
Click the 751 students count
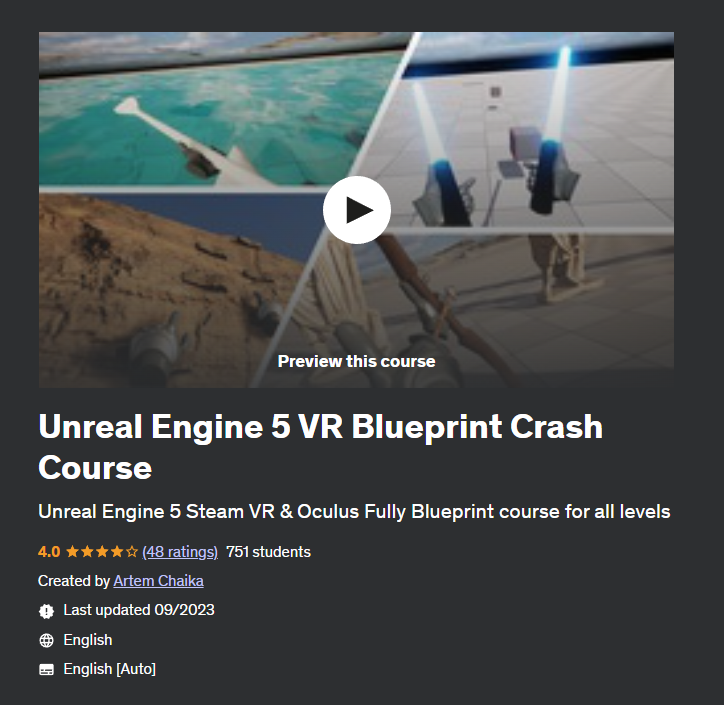[x=268, y=552]
